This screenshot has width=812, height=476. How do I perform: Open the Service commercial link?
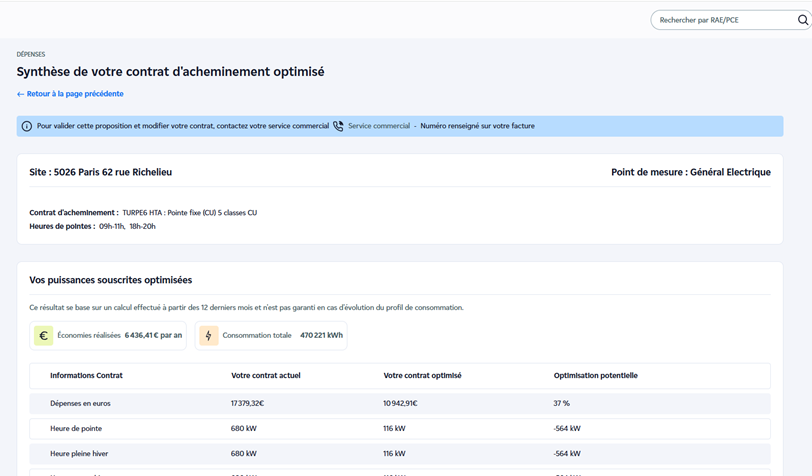point(379,126)
